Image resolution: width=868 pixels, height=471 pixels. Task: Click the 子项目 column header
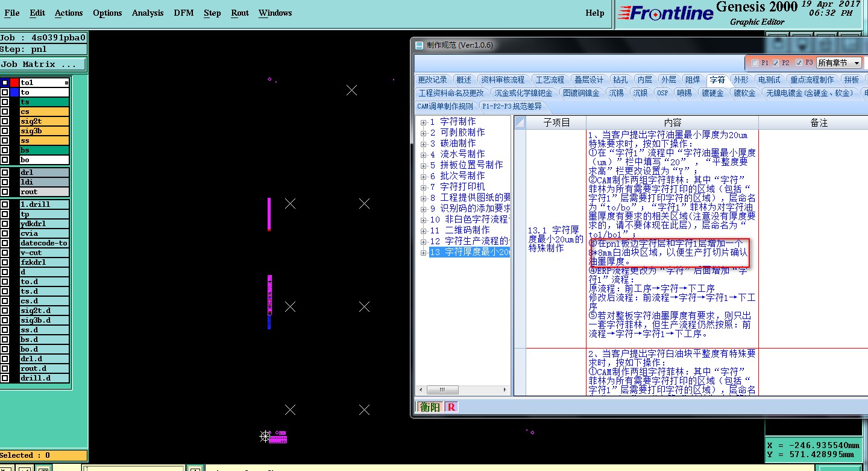pyautogui.click(x=556, y=122)
